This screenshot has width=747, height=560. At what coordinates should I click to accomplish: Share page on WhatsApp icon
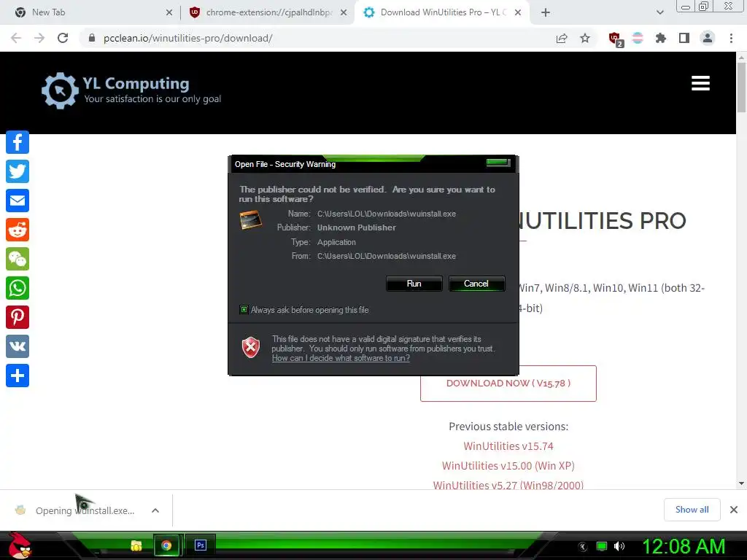[18, 288]
